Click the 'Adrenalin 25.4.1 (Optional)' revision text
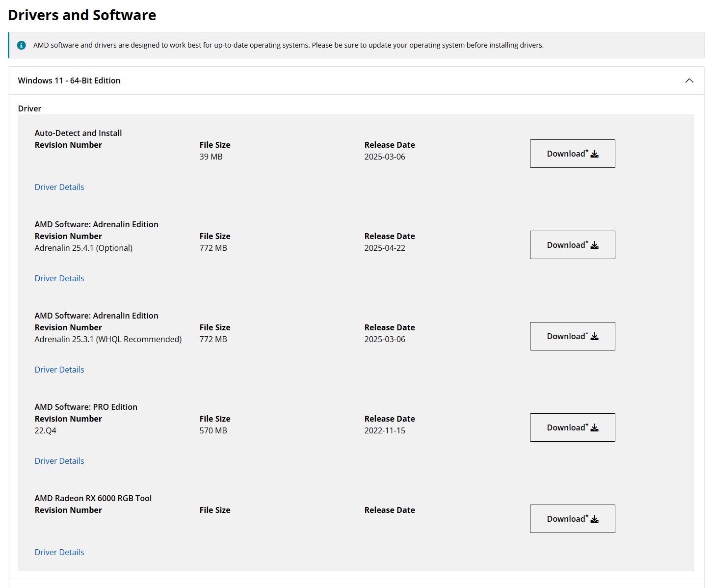The width and height of the screenshot is (712, 588). coord(83,248)
